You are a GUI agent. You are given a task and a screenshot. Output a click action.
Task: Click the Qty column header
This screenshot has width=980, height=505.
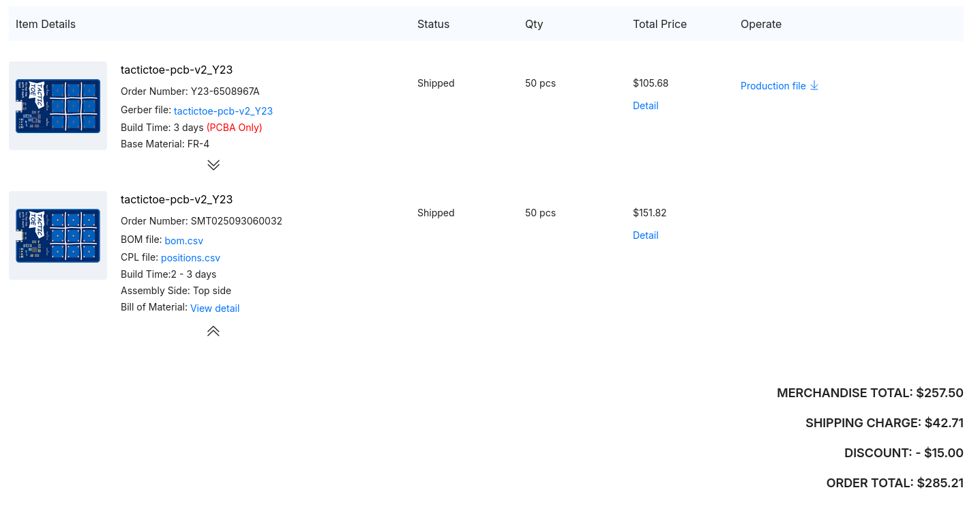[x=534, y=24]
